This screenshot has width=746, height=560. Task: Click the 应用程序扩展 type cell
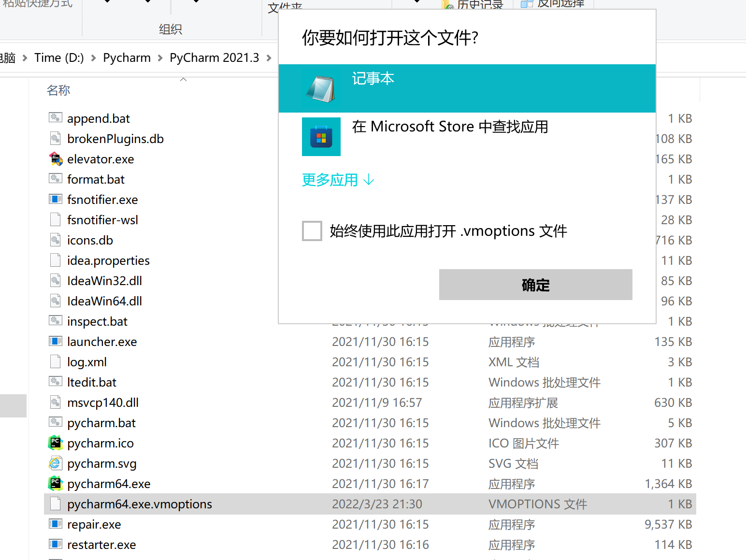point(523,402)
